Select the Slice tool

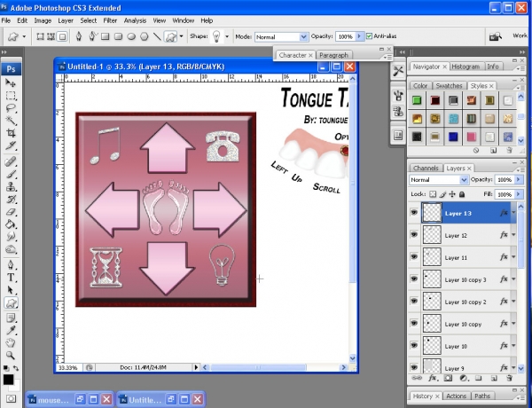tap(11, 145)
